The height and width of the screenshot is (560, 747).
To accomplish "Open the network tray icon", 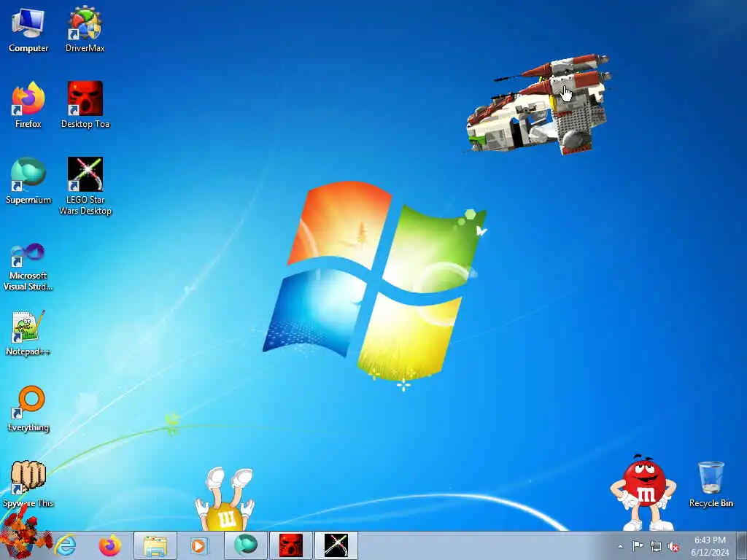I will (656, 546).
